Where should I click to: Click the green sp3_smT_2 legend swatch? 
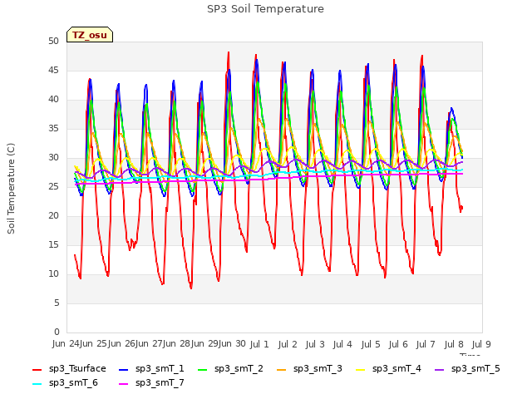pos(203,369)
